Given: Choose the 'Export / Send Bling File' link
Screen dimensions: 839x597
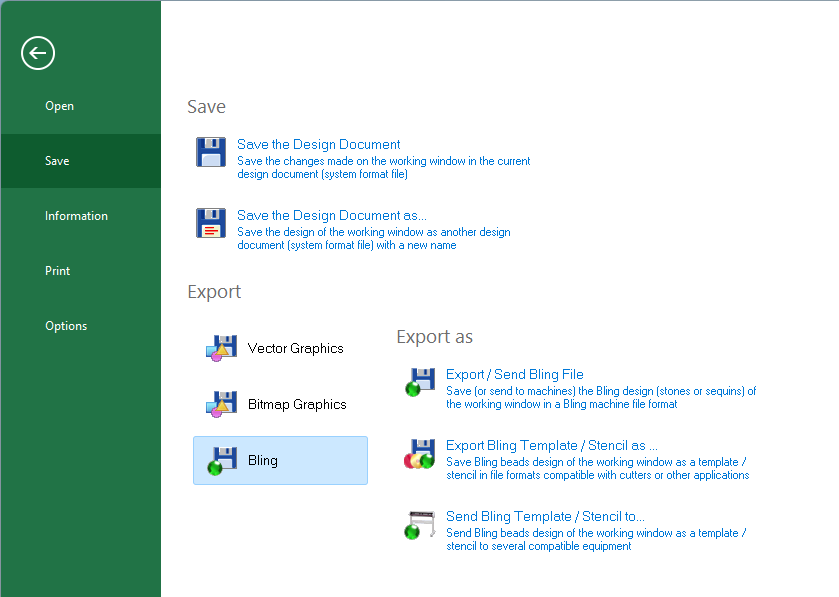Looking at the screenshot, I should click(x=514, y=375).
